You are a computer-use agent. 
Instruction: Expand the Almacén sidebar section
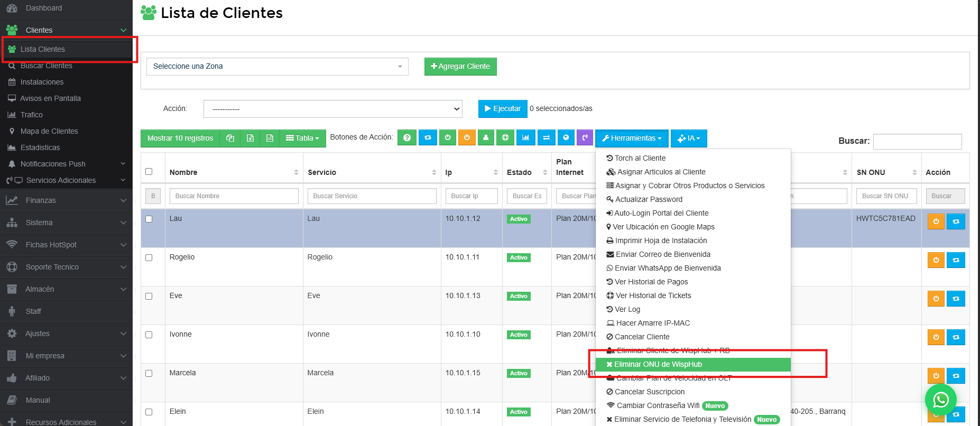66,289
